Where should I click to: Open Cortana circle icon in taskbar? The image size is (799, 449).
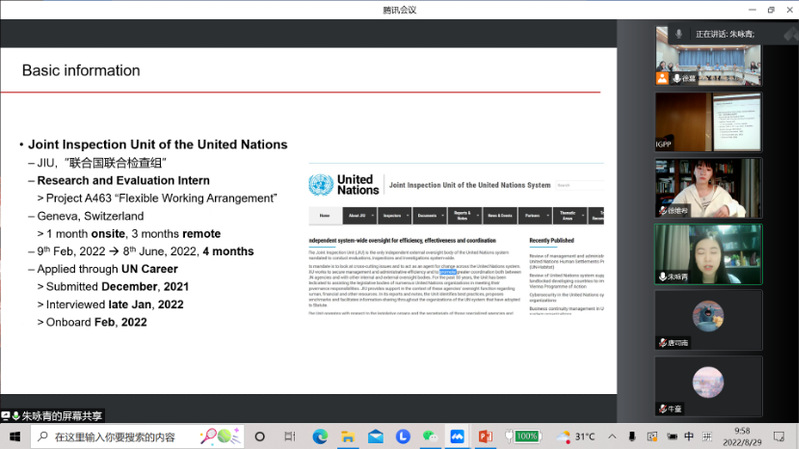click(x=259, y=437)
